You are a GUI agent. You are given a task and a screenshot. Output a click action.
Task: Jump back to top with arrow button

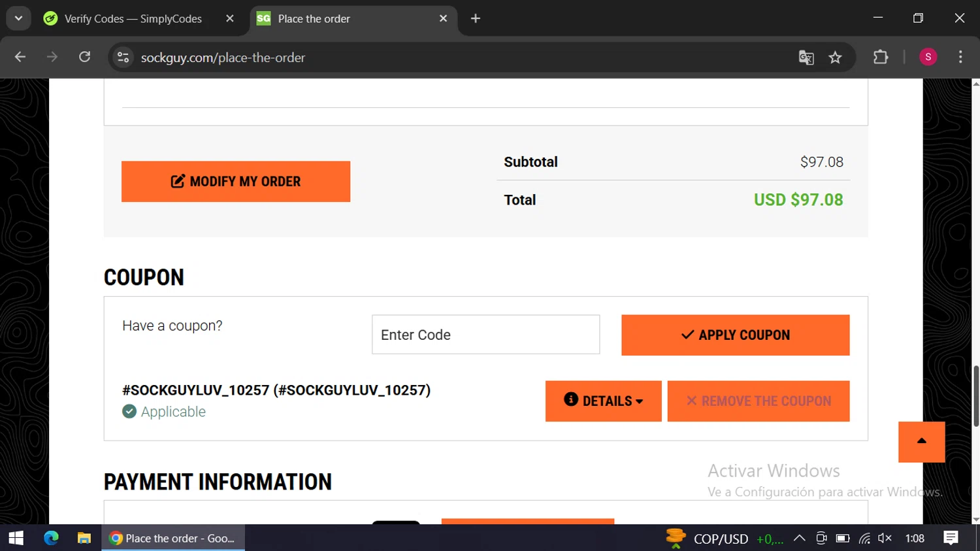921,441
